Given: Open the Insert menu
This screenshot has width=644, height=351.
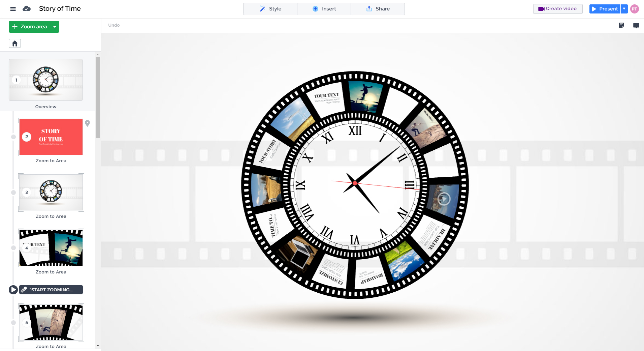Looking at the screenshot, I should tap(324, 9).
